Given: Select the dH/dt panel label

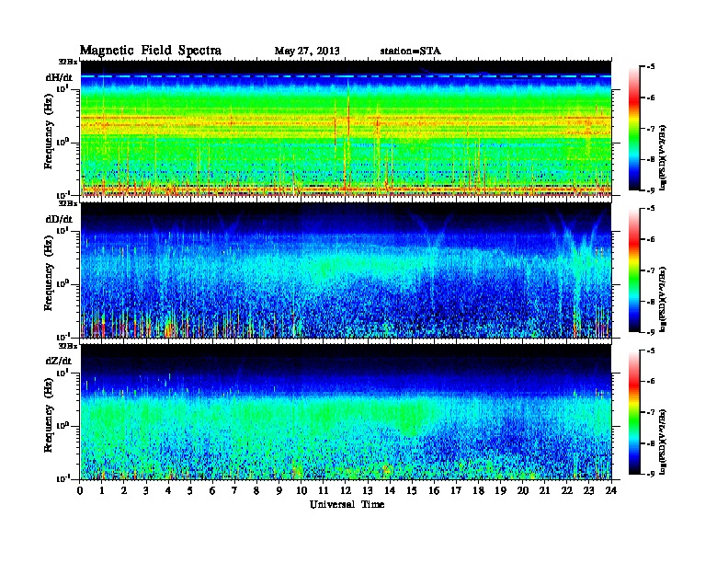Looking at the screenshot, I should point(59,77).
